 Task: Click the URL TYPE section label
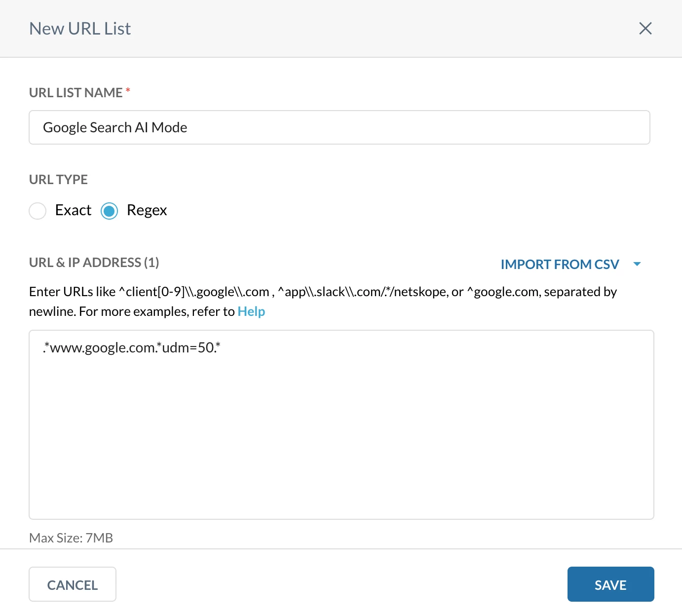58,180
